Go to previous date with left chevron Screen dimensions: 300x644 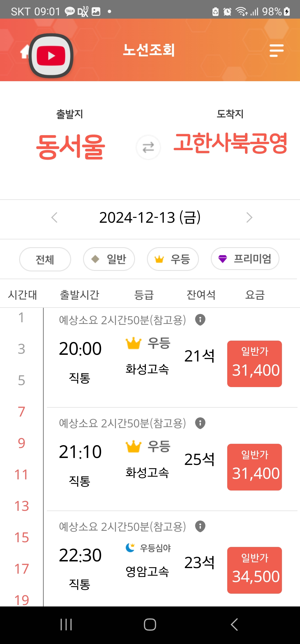pos(54,217)
